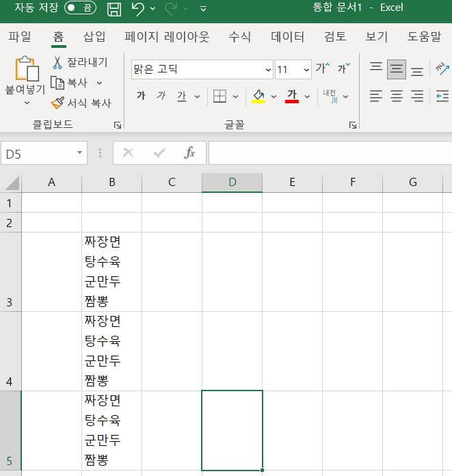The width and height of the screenshot is (452, 476).
Task: Click inside the formula bar input
Action: [x=330, y=153]
